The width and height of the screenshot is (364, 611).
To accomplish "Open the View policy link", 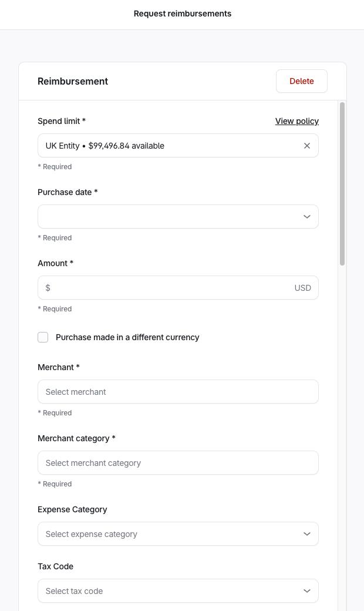I will pos(296,121).
